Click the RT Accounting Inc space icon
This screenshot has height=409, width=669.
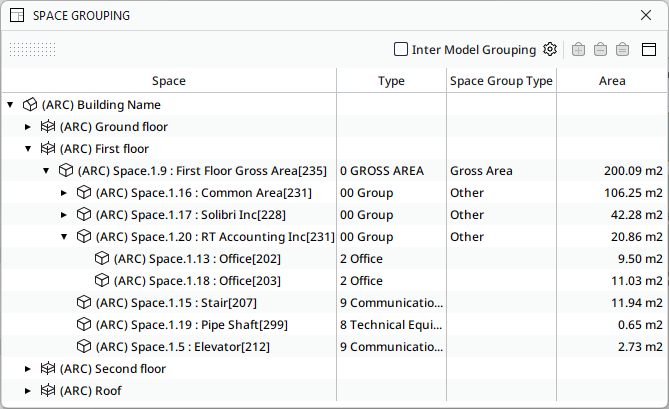pos(84,237)
